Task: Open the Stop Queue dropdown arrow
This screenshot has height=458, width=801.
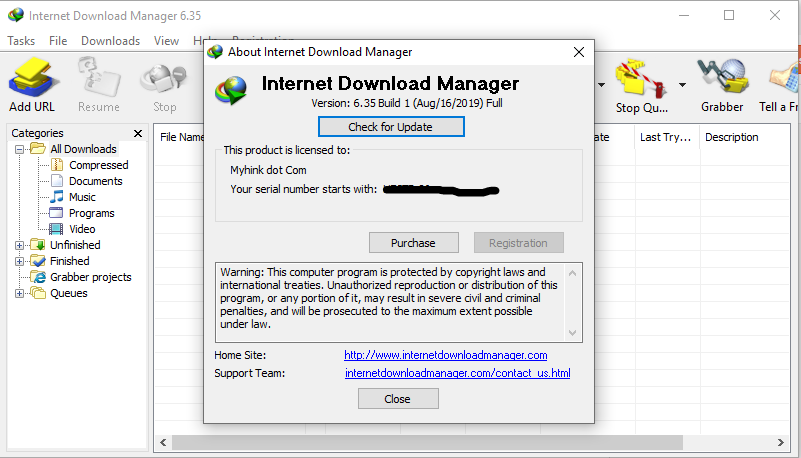Action: [x=682, y=85]
